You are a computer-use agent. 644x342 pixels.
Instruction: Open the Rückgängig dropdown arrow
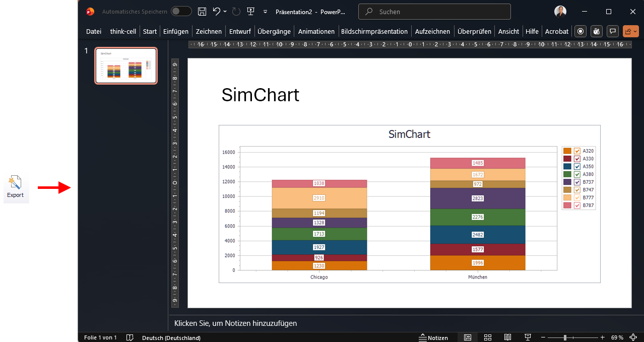224,11
